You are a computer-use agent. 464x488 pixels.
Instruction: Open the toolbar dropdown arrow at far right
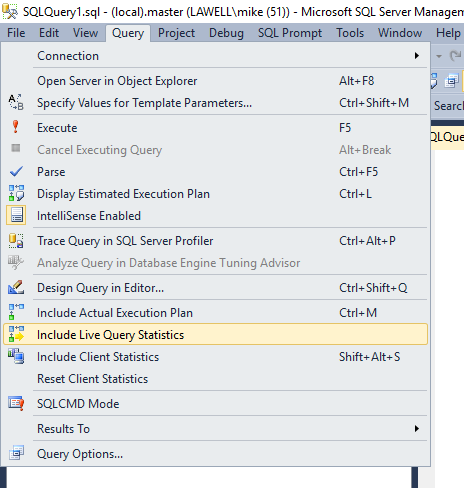click(439, 56)
